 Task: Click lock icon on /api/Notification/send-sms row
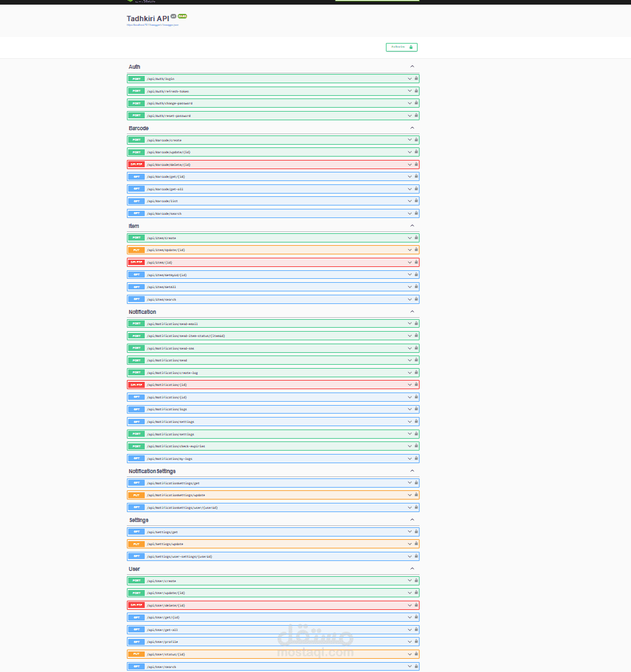point(416,348)
